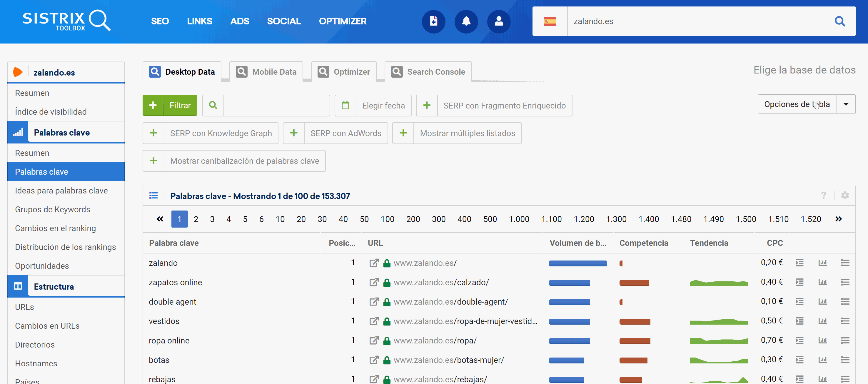Click history chart icon for zapatos online row
Image resolution: width=868 pixels, height=384 pixels.
[822, 282]
